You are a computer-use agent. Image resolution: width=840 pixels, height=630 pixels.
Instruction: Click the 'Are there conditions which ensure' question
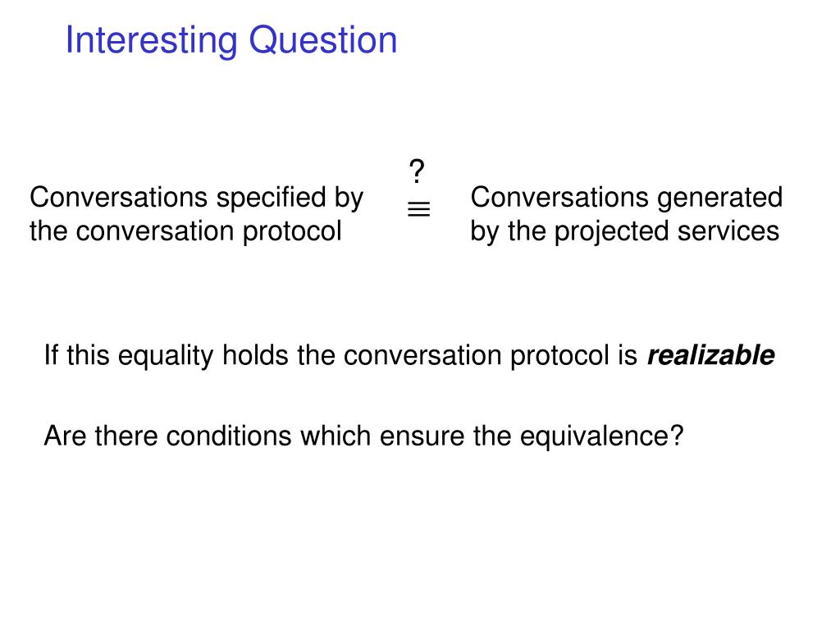[x=363, y=436]
